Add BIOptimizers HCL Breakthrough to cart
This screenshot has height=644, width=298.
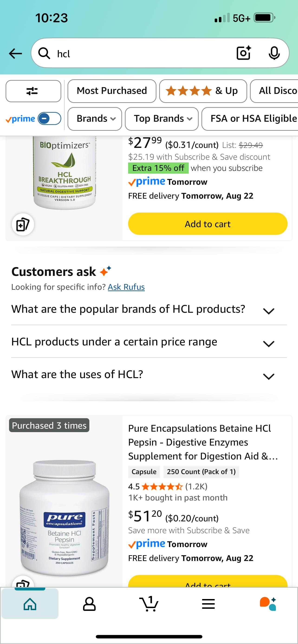207,224
